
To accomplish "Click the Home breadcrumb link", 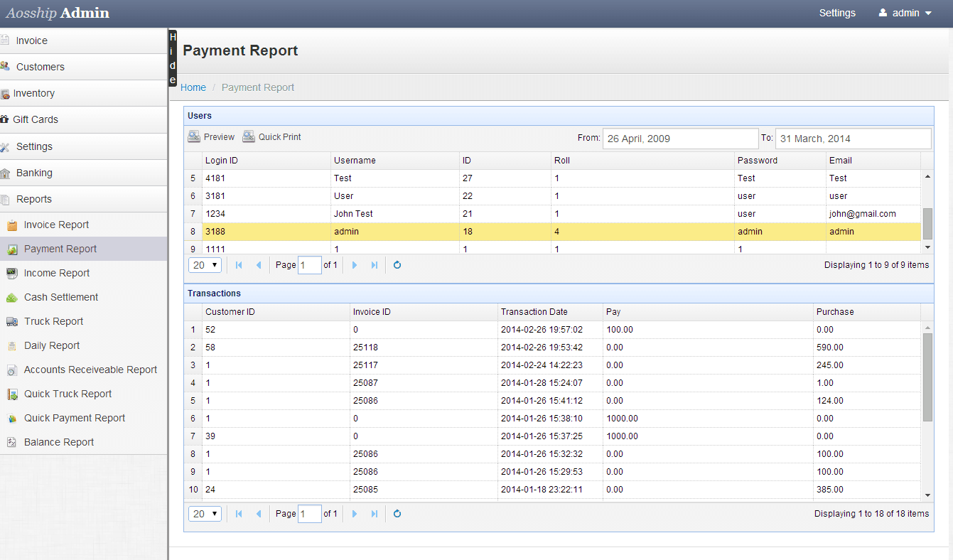I will [193, 87].
